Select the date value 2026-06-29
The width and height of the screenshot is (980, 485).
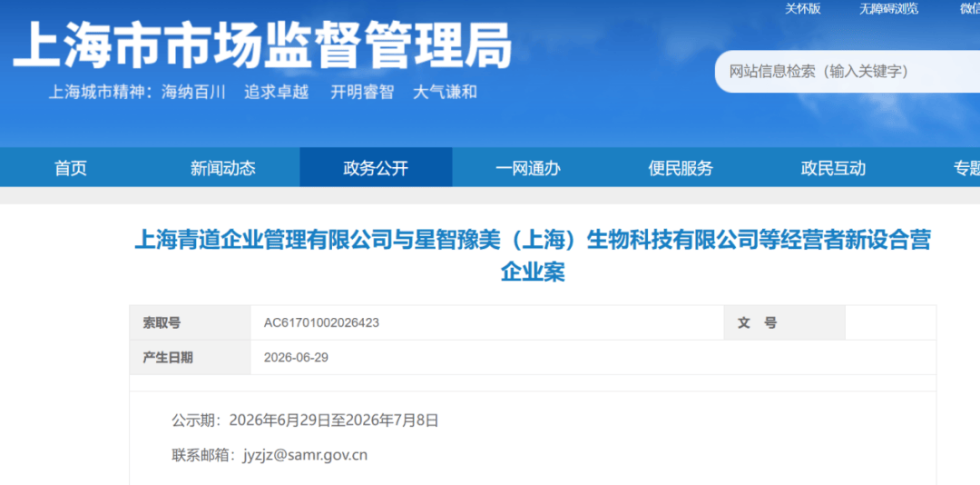[x=296, y=357]
